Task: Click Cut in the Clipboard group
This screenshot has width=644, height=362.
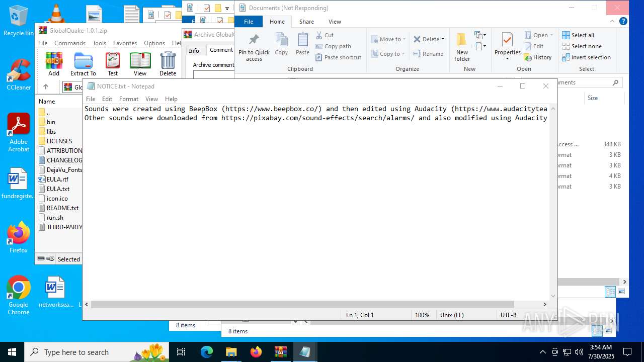Action: [325, 35]
